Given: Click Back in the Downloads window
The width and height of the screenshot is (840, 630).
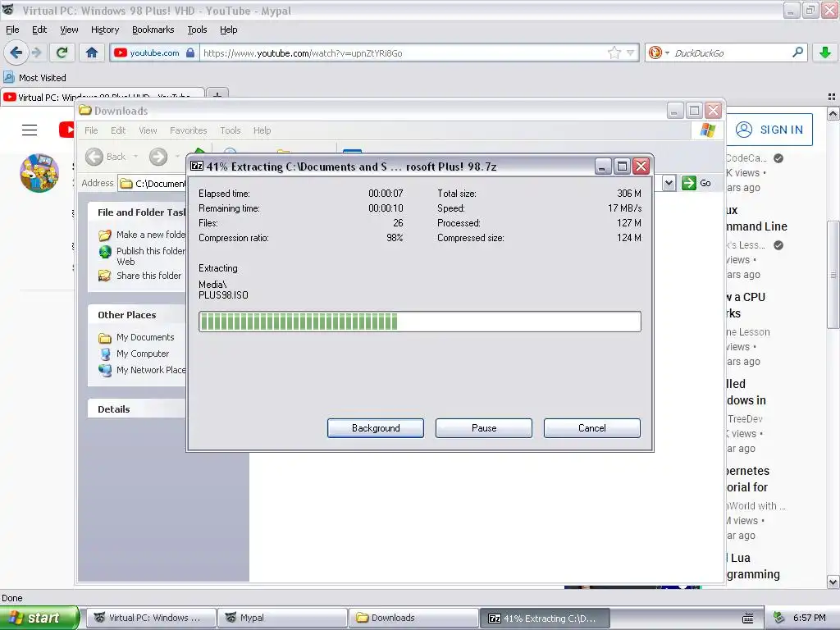Looking at the screenshot, I should tap(106, 157).
